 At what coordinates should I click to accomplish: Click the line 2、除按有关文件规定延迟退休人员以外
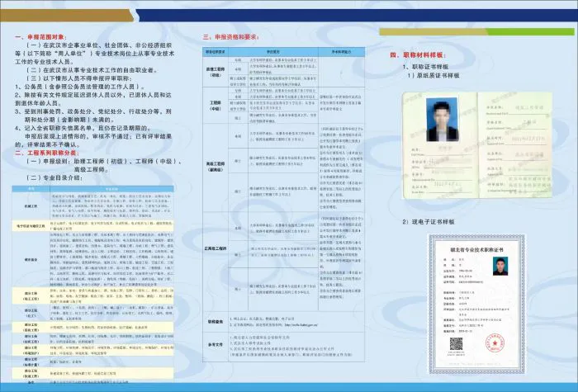point(93,95)
